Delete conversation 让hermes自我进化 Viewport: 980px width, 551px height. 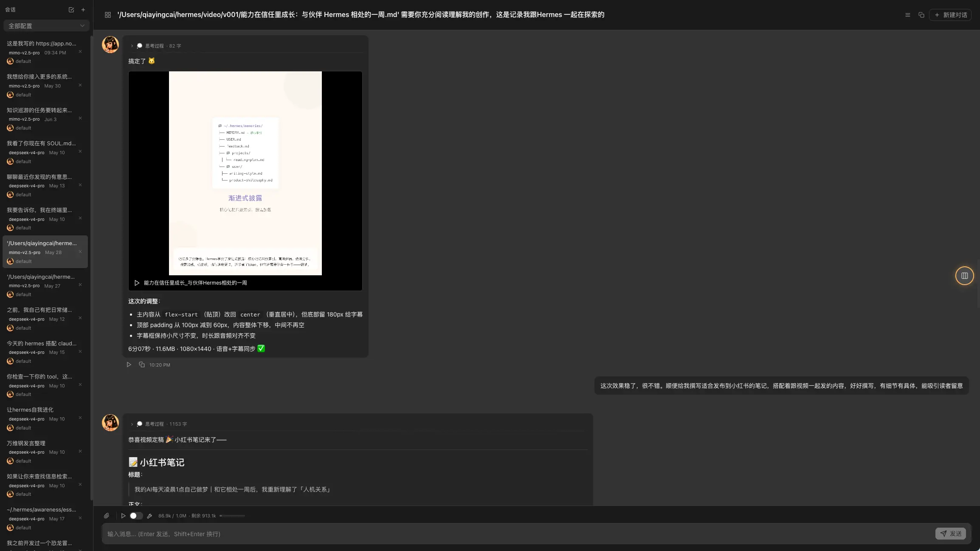80,418
